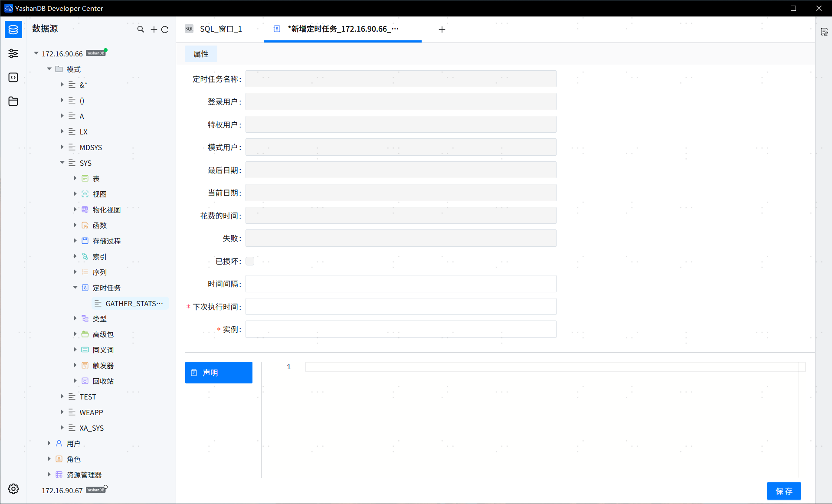Toggle the 已损坏 checkbox
The width and height of the screenshot is (832, 504).
[x=249, y=261]
